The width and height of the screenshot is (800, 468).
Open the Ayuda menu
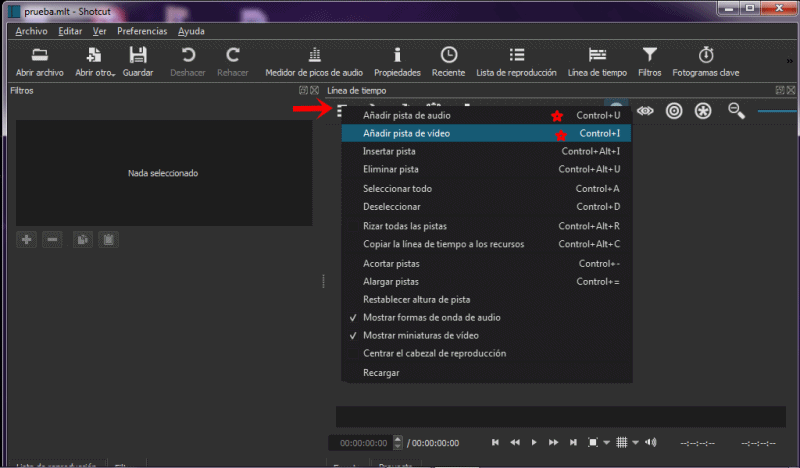[x=191, y=31]
